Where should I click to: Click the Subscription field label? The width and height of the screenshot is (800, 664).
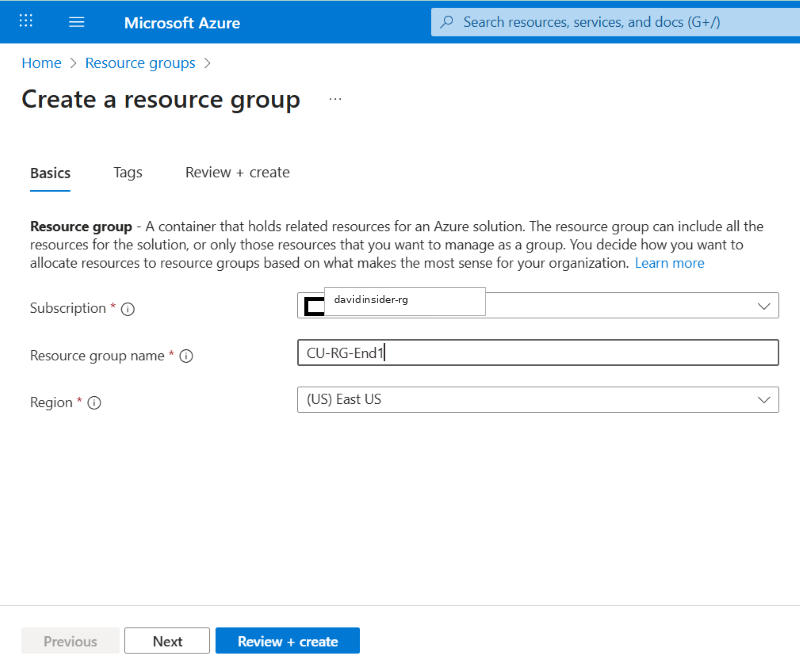[x=68, y=308]
